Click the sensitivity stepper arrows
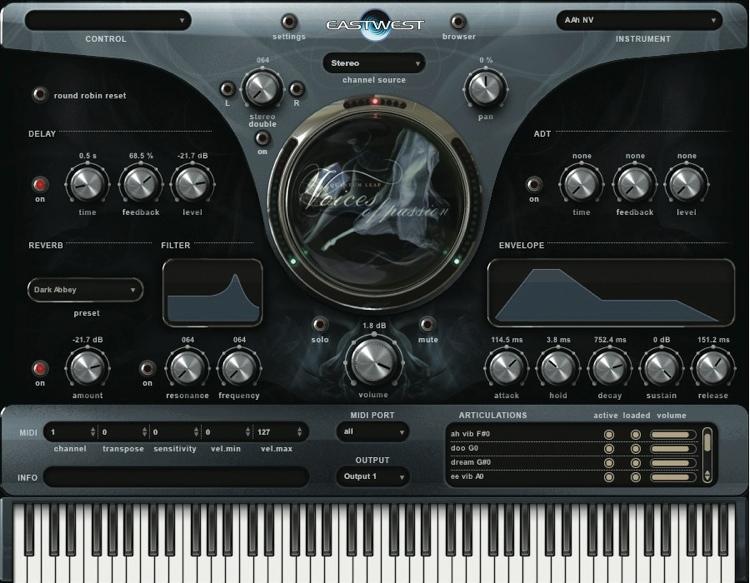Viewport: 750px width, 583px height. point(196,432)
